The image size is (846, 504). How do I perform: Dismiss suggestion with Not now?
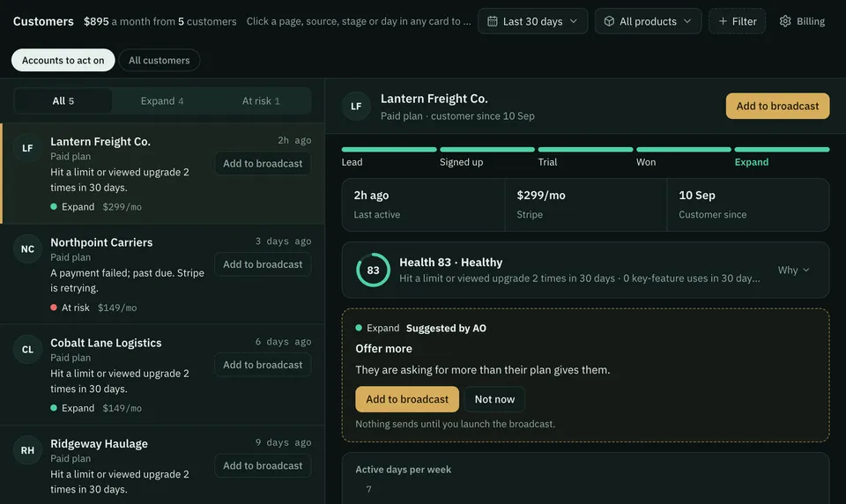click(x=494, y=399)
